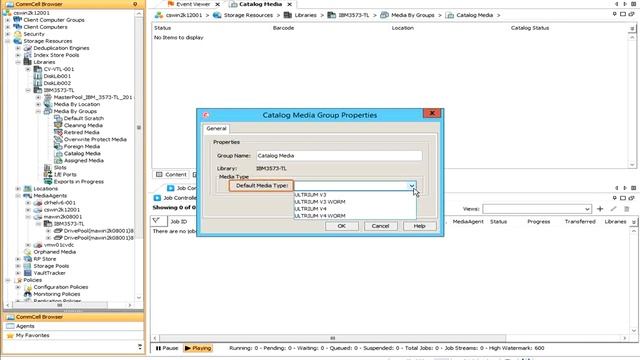Click the pin icon in CommCell Browser header
Image resolution: width=640 pixels, height=360 pixels.
point(135,4)
